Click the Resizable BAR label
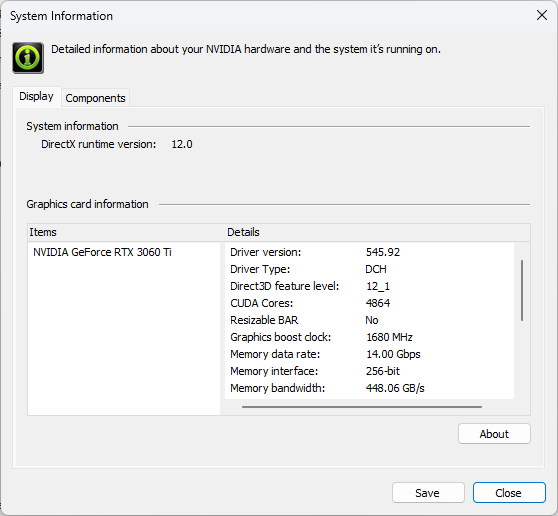 [x=264, y=320]
